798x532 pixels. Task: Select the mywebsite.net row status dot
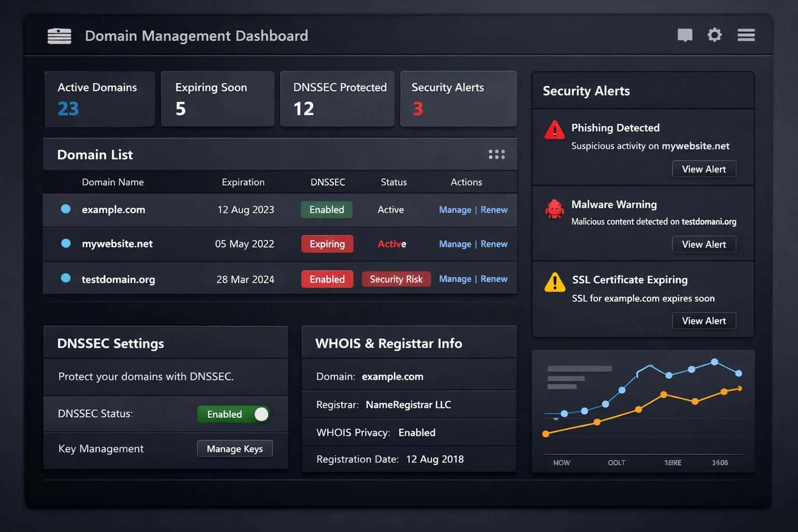66,243
